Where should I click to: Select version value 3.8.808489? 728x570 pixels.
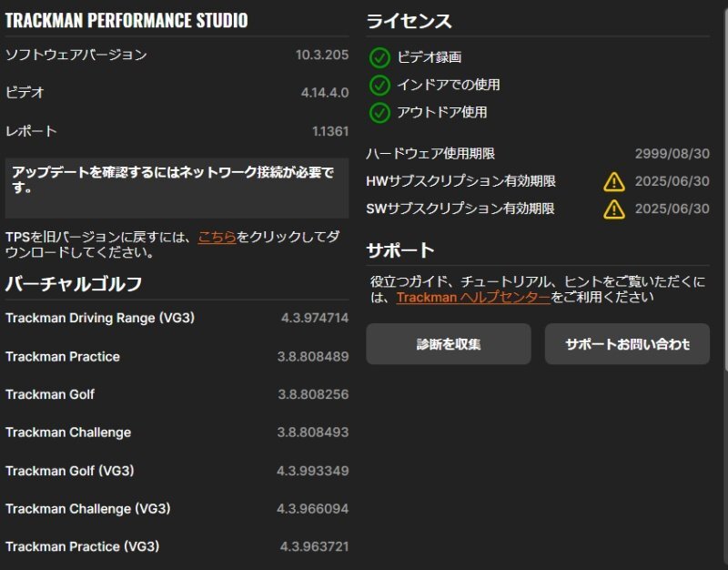[x=312, y=356]
